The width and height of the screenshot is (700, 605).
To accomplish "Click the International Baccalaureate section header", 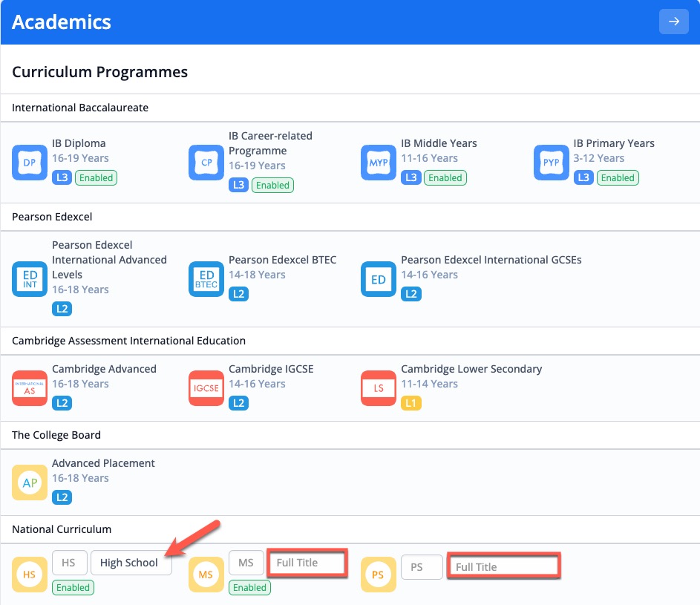I will point(80,108).
